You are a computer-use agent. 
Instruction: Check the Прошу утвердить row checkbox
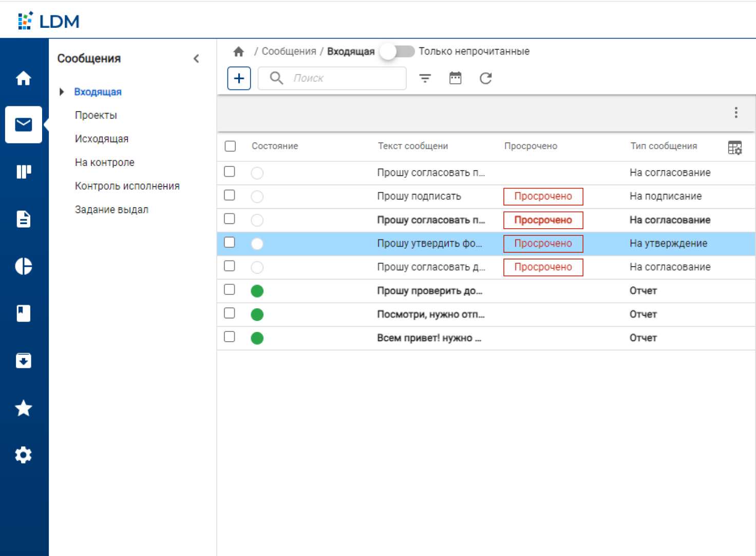(230, 243)
